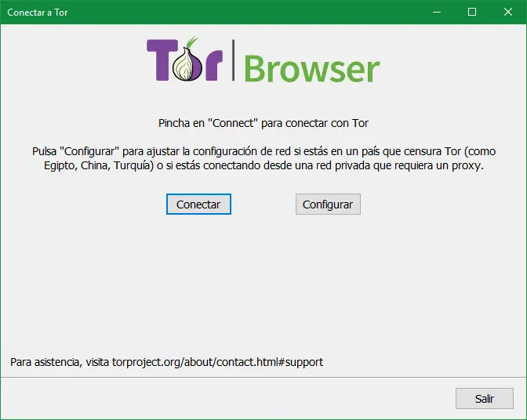Select the torproject.org support address text
This screenshot has height=420, width=527.
217,362
